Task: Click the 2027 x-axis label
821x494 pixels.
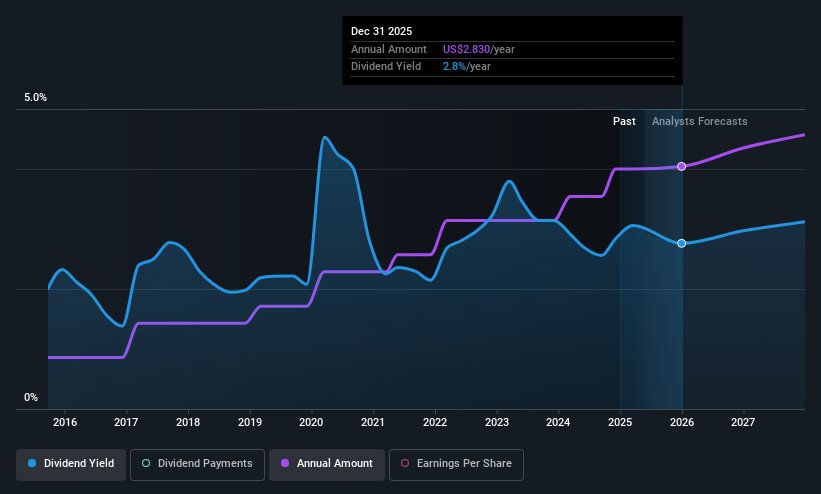Action: 743,422
